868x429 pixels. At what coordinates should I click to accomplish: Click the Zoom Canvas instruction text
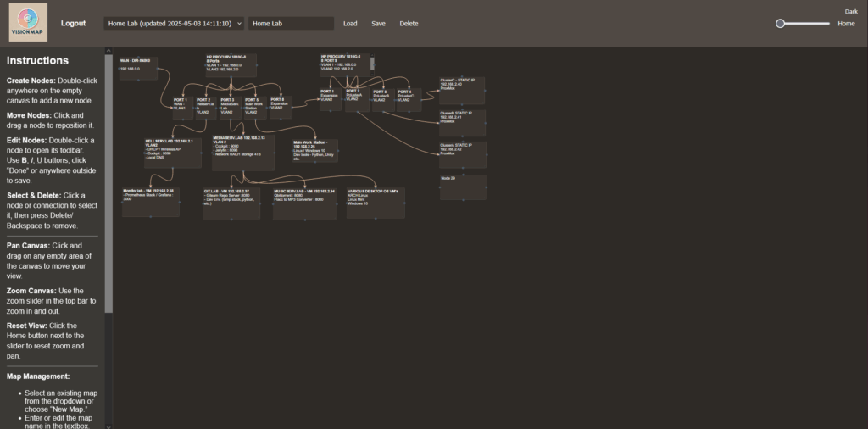52,301
